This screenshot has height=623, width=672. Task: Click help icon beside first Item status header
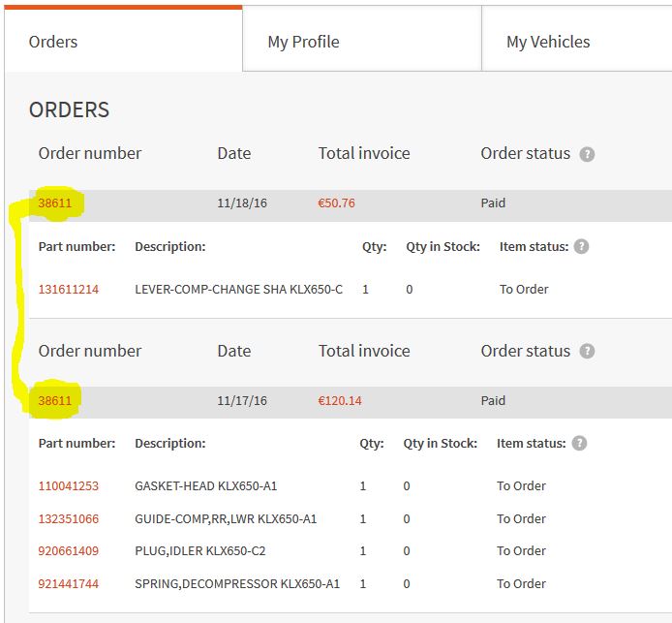[581, 247]
